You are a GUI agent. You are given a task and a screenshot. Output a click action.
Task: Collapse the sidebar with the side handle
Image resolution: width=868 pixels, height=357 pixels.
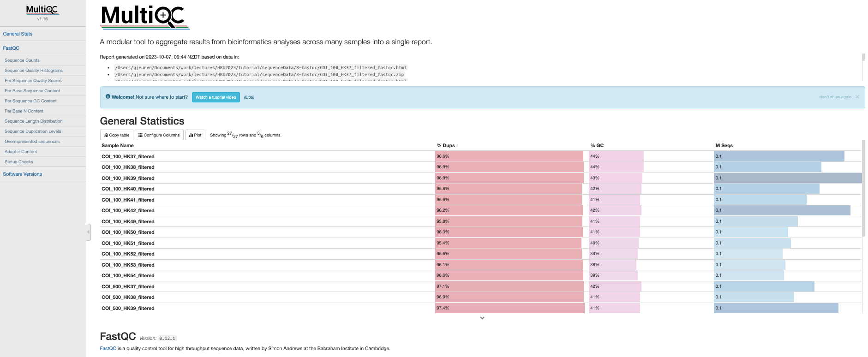pos(88,232)
